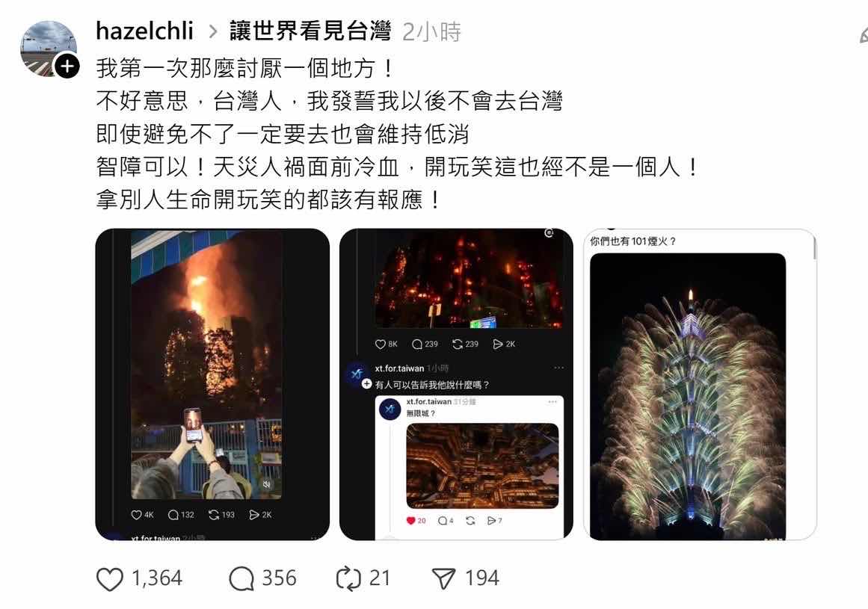
Task: Visit the 讓世界看見台灣 topic link
Action: pos(310,31)
